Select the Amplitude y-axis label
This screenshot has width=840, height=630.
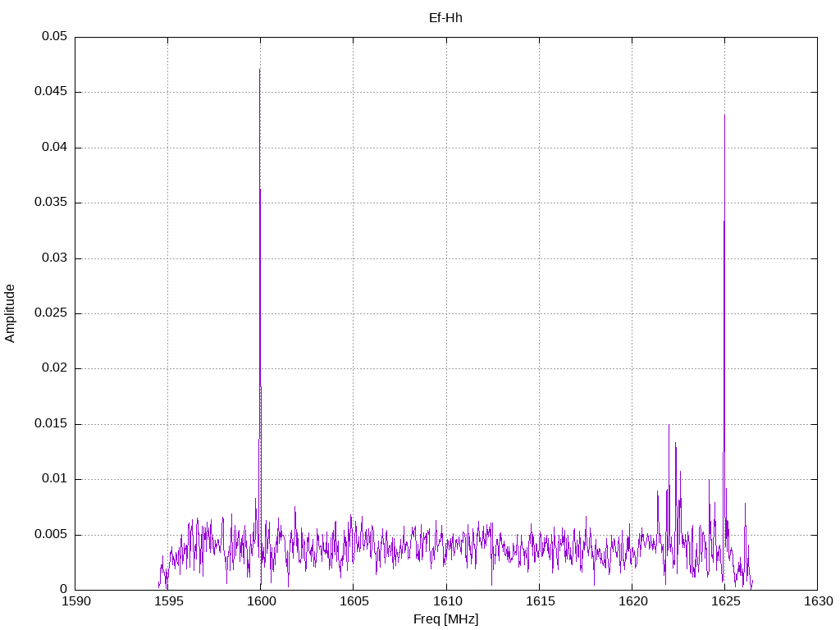[10, 313]
